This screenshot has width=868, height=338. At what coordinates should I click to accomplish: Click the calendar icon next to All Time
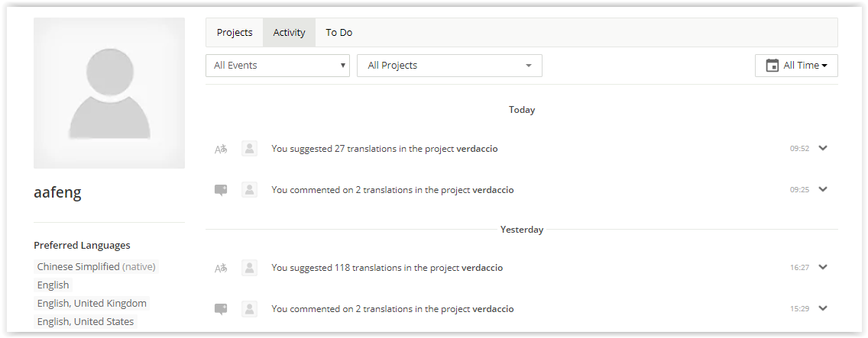[772, 66]
